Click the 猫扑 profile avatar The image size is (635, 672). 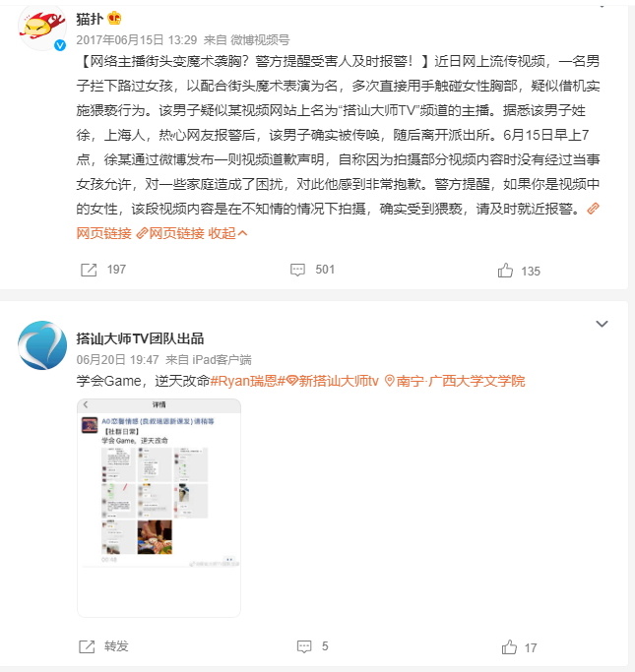(42, 27)
